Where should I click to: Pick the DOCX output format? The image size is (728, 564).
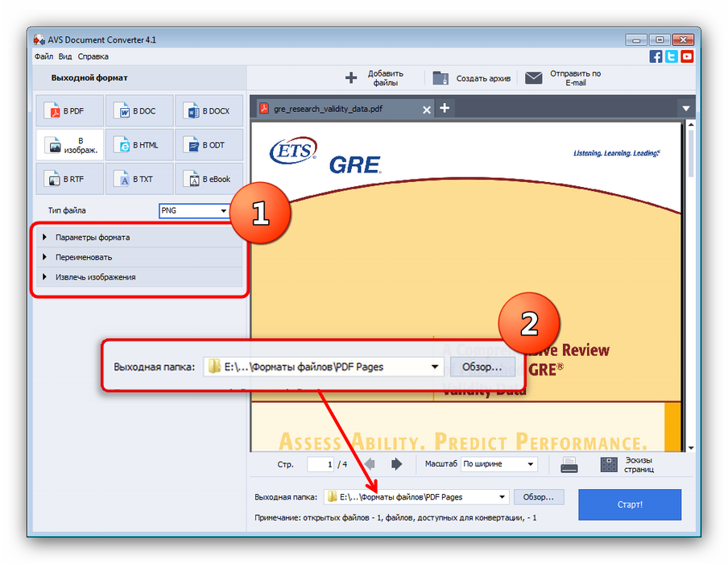tap(208, 111)
